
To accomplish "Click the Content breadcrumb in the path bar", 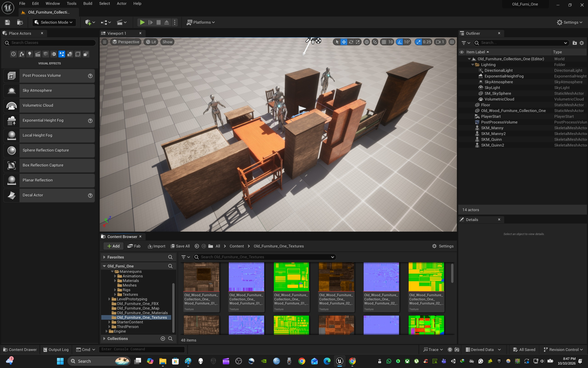I will pyautogui.click(x=237, y=246).
